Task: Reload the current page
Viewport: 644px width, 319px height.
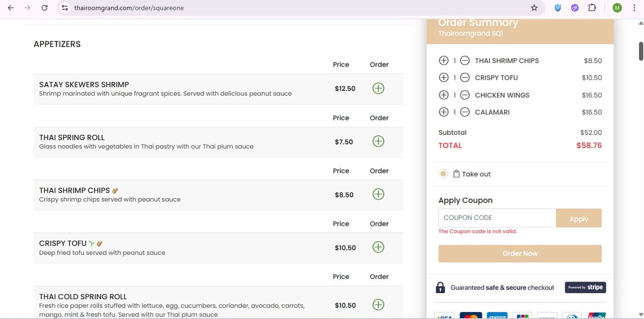Action: [45, 8]
